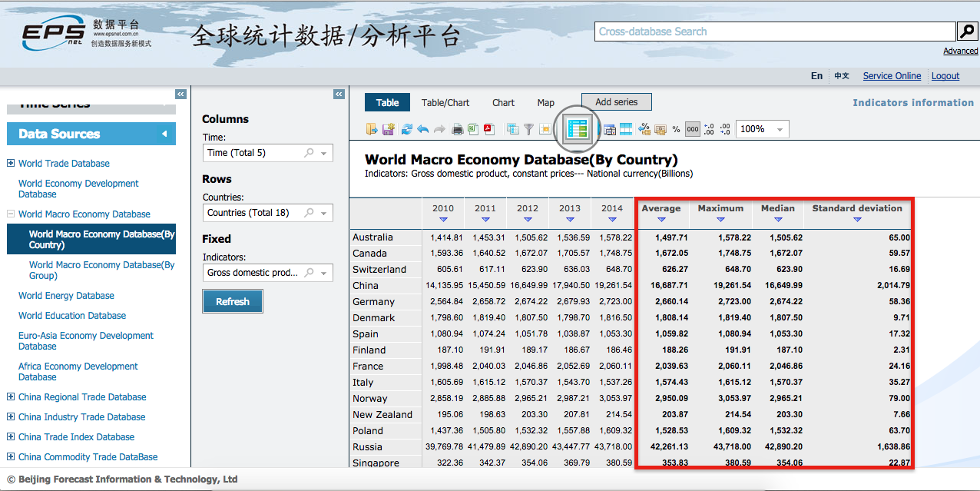Screen dimensions: 980x491
Task: Click the blue refresh arrows icon
Action: point(407,129)
